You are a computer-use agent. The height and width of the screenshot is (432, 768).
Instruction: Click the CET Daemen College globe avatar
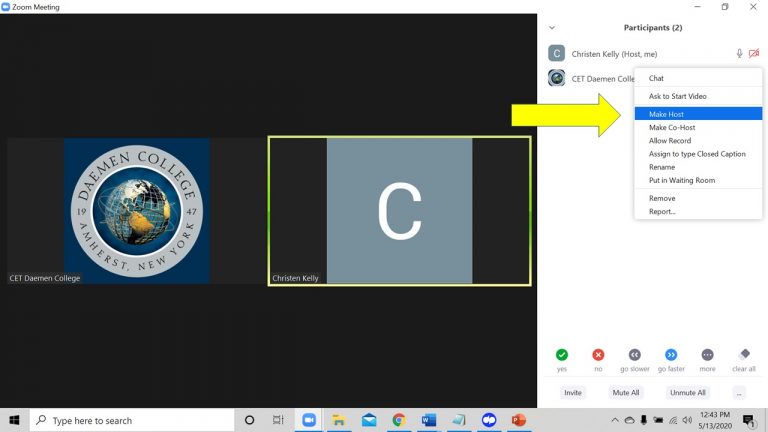coord(556,78)
